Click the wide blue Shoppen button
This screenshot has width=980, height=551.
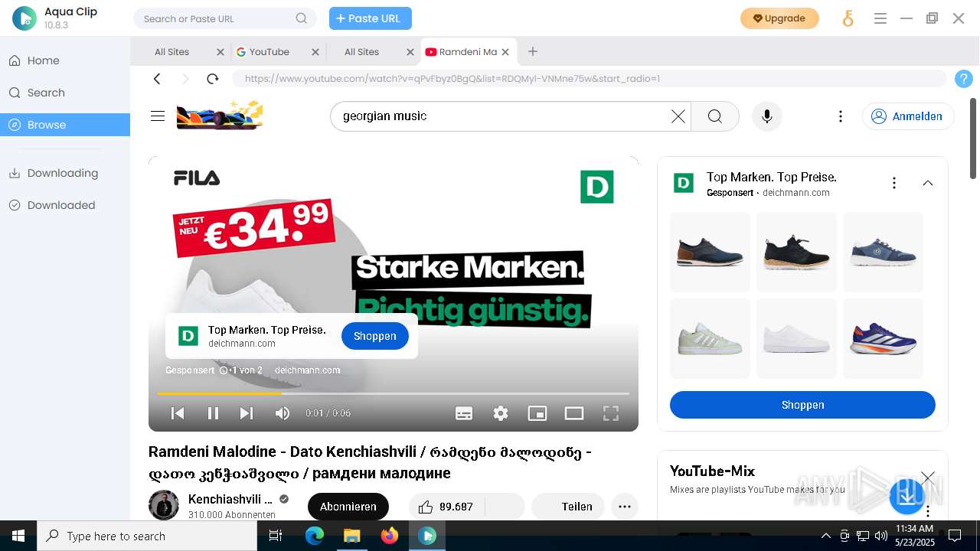click(802, 405)
